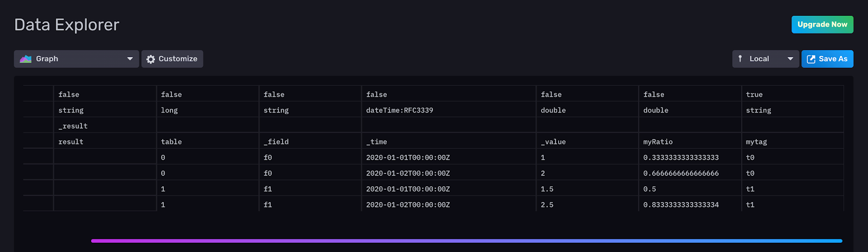Click the Save As button label

pos(833,59)
